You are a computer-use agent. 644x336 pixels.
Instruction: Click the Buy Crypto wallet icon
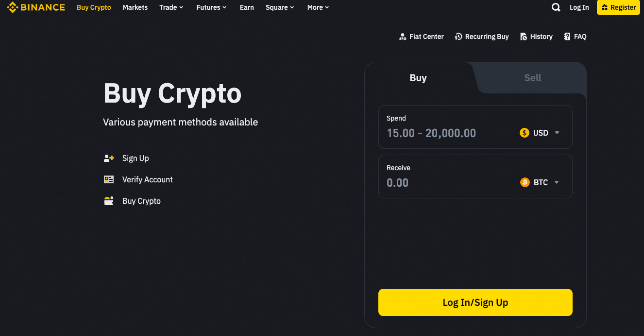[109, 201]
